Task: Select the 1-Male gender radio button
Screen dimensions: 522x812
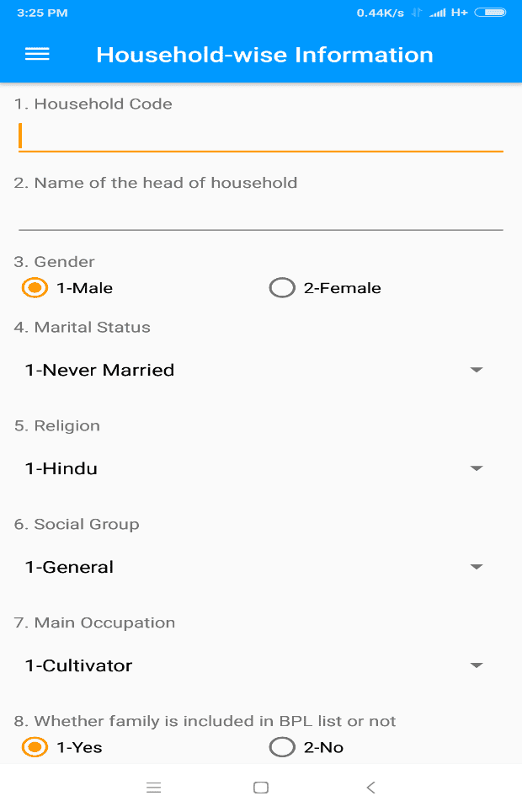Action: point(35,288)
